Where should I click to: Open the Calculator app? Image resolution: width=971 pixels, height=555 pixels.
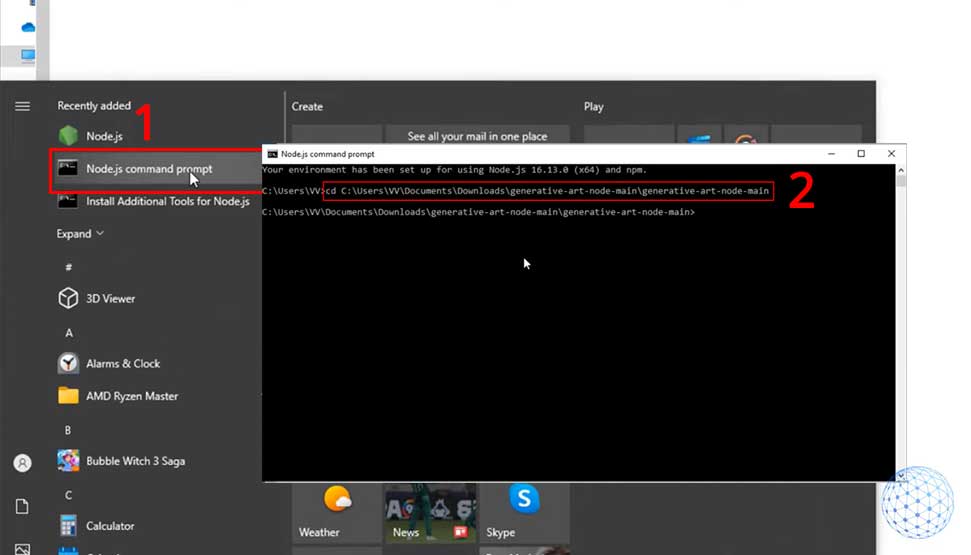click(x=96, y=526)
